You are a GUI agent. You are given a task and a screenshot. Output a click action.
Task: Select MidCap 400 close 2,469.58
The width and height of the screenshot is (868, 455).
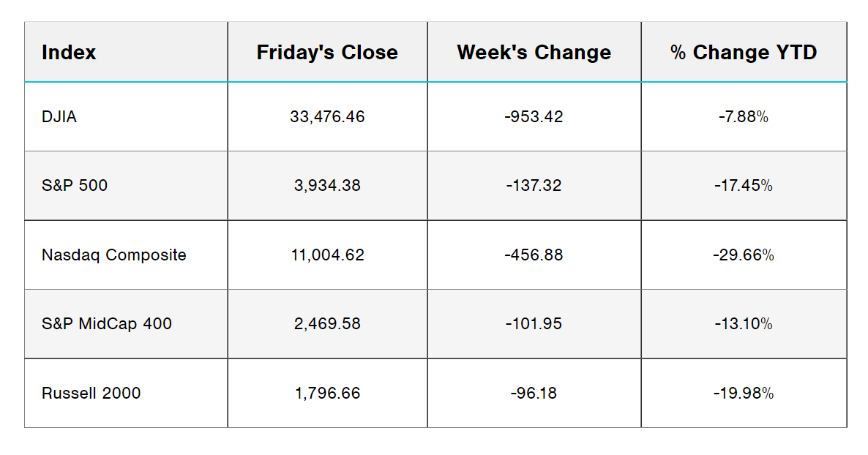coord(327,324)
